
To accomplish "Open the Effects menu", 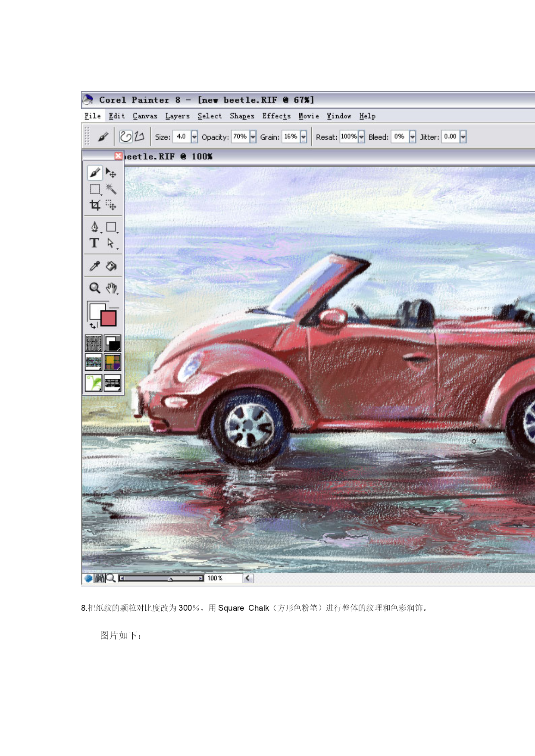I will point(276,116).
